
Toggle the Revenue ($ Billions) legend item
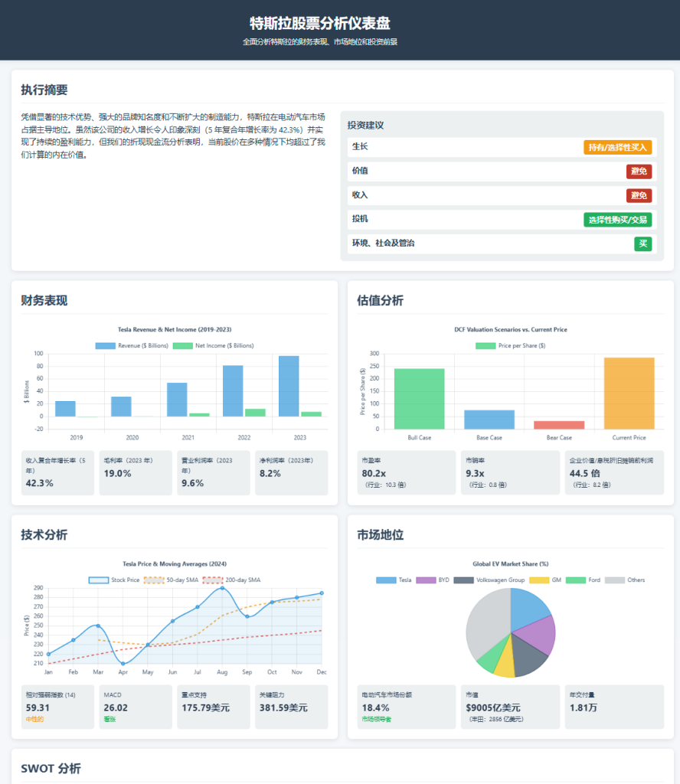(x=132, y=345)
